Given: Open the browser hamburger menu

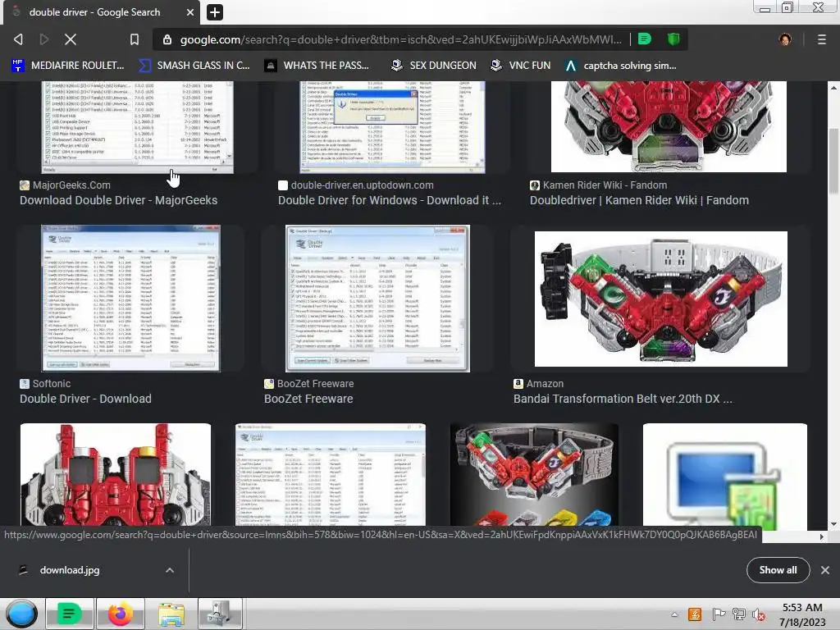Looking at the screenshot, I should tap(822, 39).
